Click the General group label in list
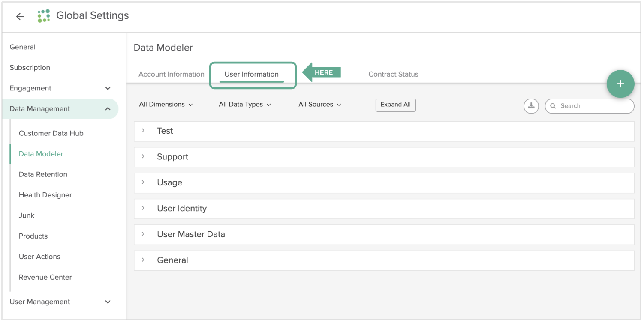This screenshot has height=323, width=644. point(173,260)
